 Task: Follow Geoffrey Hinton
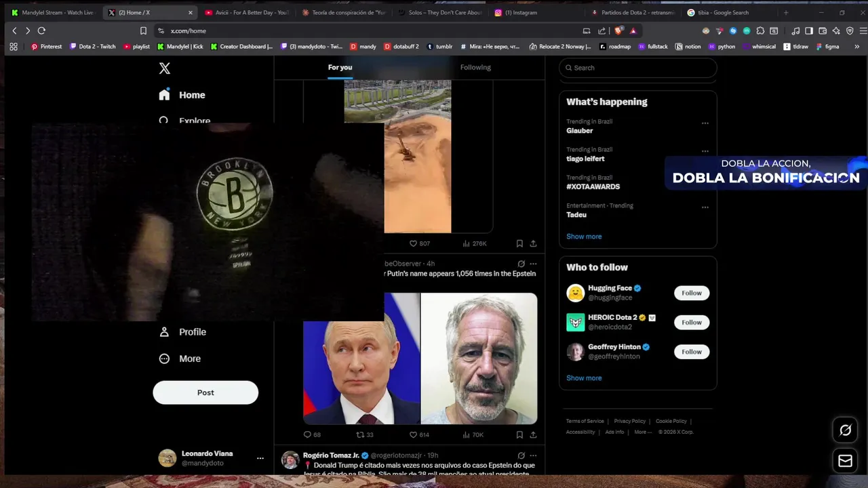tap(692, 352)
